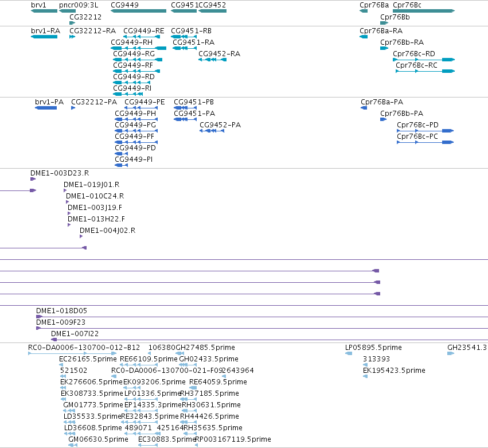Select protein CG9449-PH
Viewport: 488px width, 448px height.
click(135, 114)
